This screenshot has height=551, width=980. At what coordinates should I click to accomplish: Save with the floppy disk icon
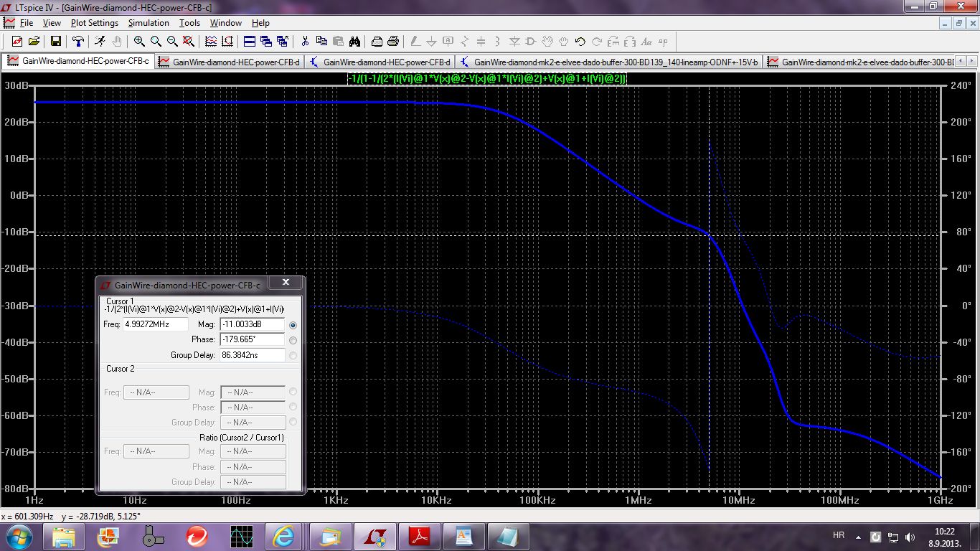[x=56, y=42]
